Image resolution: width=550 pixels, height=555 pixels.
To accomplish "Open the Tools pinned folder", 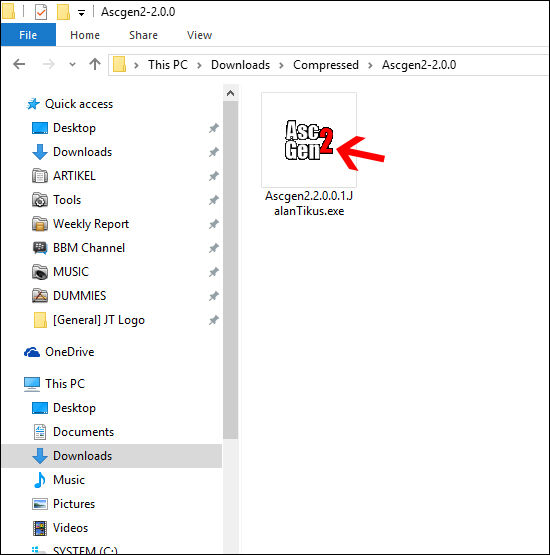I will [67, 200].
